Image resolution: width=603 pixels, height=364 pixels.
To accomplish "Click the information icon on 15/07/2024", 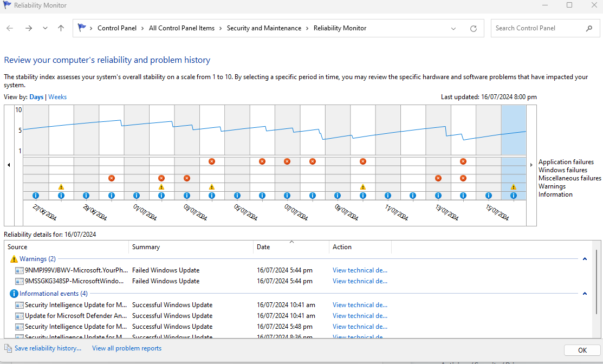I will 488,196.
